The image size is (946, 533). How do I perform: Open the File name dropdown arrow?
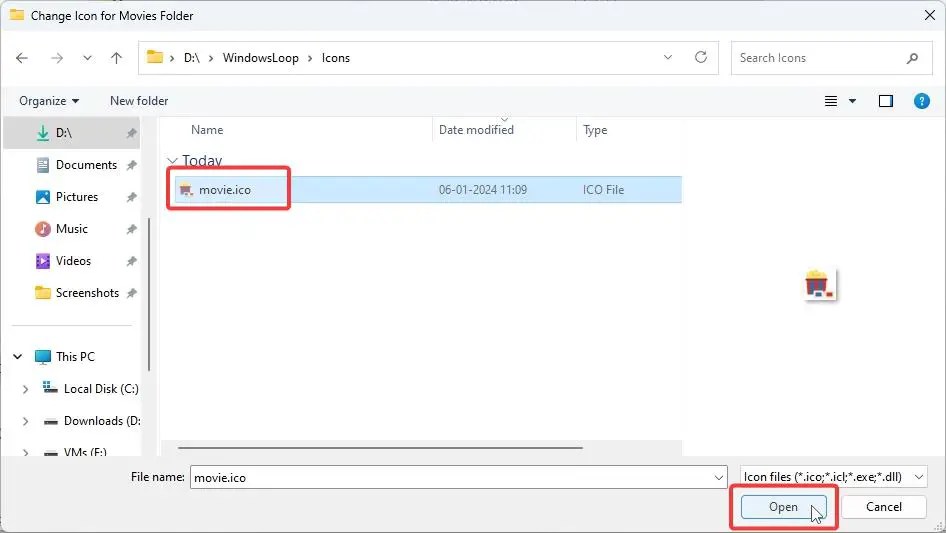tap(719, 477)
